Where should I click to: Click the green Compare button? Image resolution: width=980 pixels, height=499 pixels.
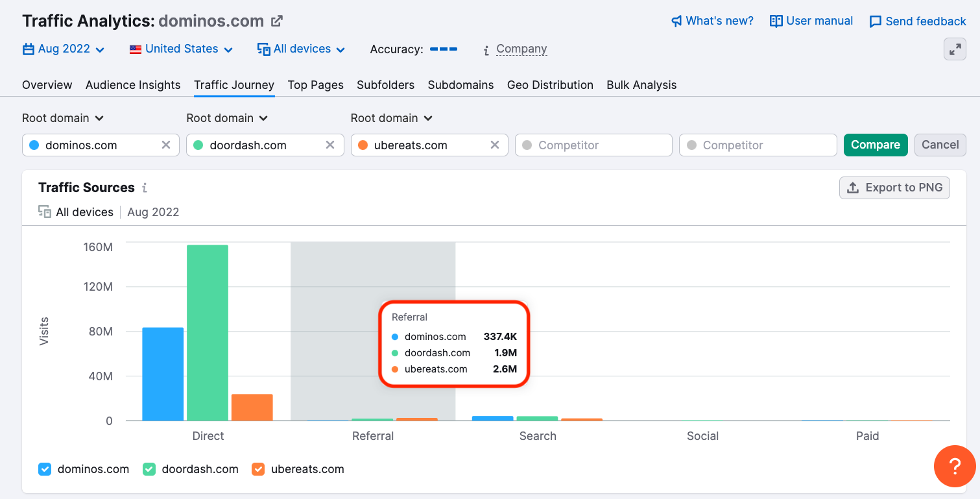pyautogui.click(x=875, y=145)
